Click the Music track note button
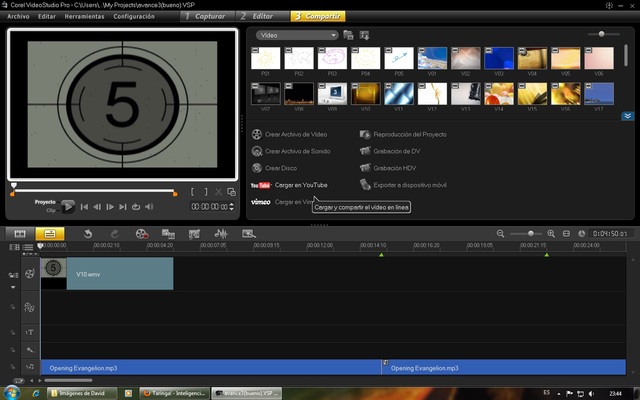 tap(30, 367)
